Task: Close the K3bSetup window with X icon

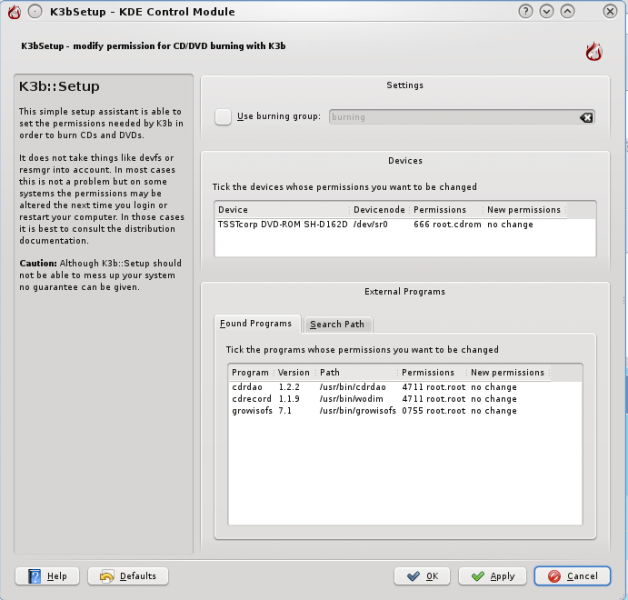Action: pos(610,11)
